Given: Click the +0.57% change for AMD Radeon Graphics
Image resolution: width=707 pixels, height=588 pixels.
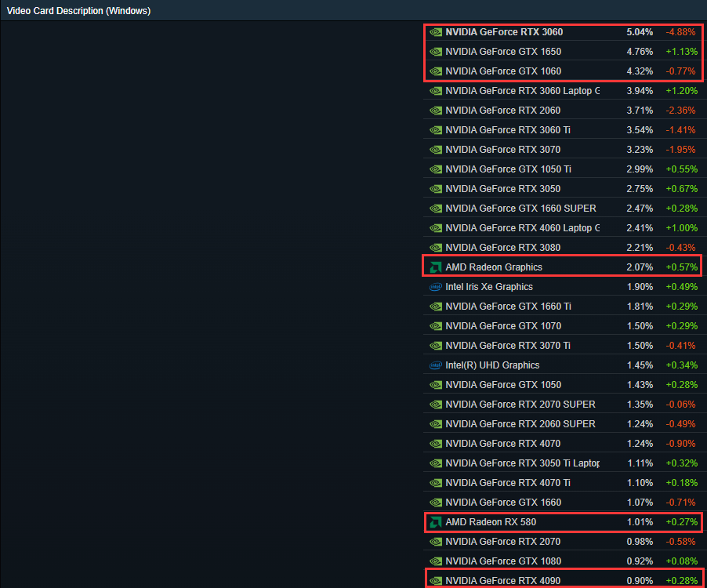Looking at the screenshot, I should [681, 267].
